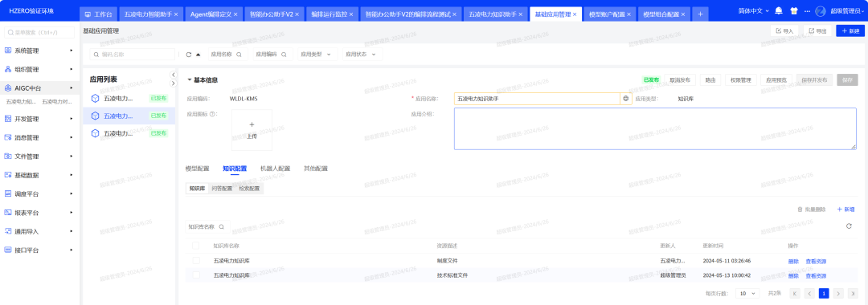The image size is (868, 305).
Task: Open AIGC中台 in sidebar
Action: tap(40, 88)
